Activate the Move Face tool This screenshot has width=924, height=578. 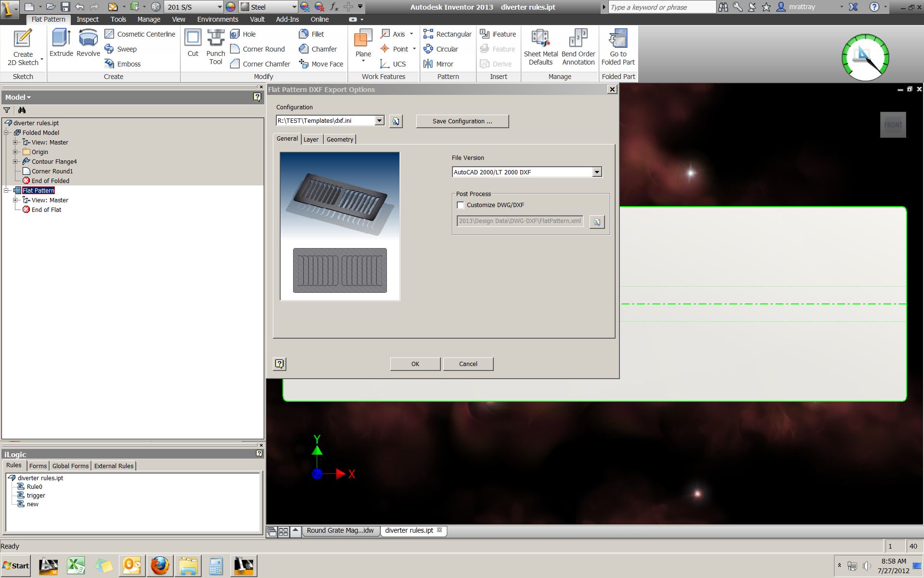pos(321,64)
